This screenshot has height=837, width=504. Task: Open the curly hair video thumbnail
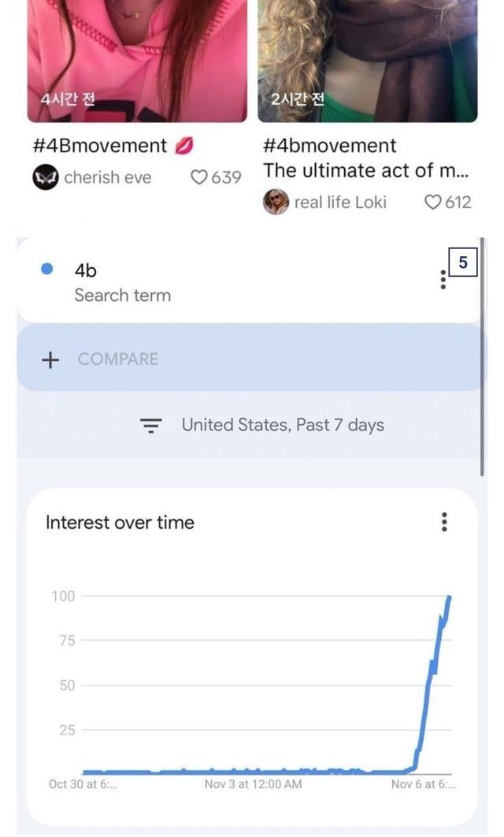coord(367,59)
